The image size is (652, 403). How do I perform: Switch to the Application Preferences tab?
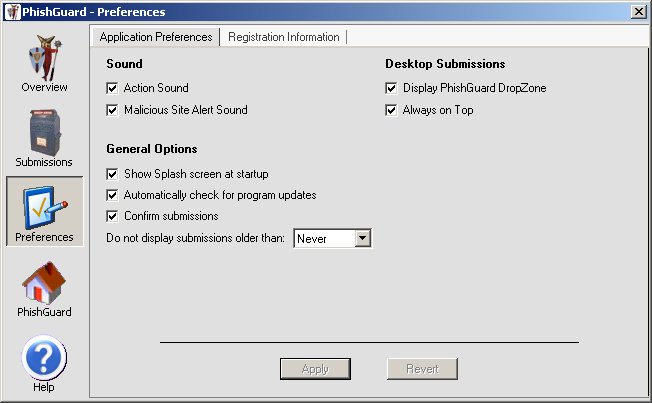point(156,37)
